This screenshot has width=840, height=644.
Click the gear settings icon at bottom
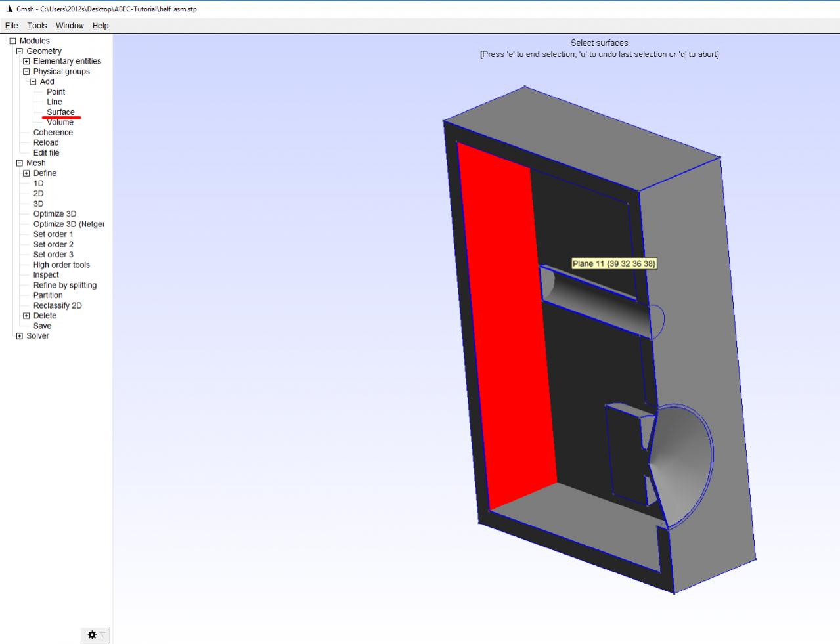[x=92, y=635]
